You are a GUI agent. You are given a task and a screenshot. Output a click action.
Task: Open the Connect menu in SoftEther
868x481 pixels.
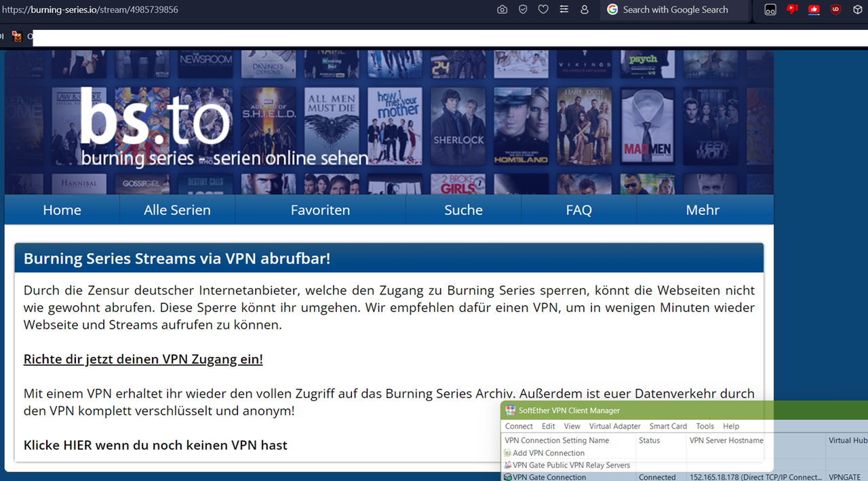pyautogui.click(x=519, y=426)
